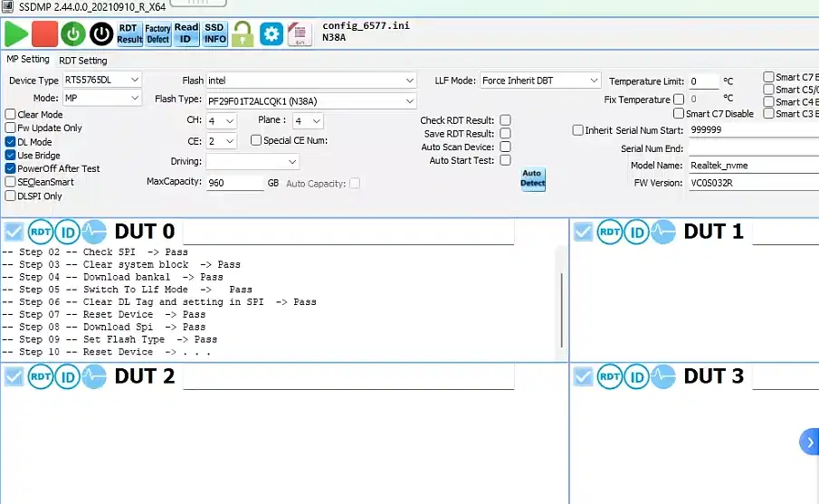The height and width of the screenshot is (504, 819).
Task: Open settings via blue gear icon
Action: pos(271,34)
